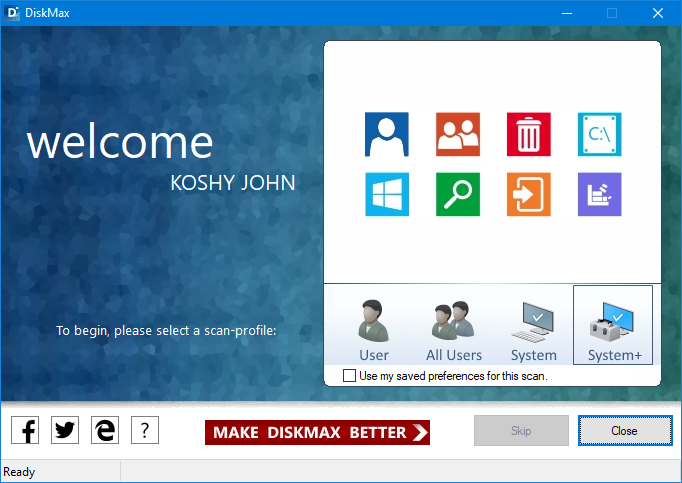Click the Skip button
The image size is (682, 483).
point(521,430)
